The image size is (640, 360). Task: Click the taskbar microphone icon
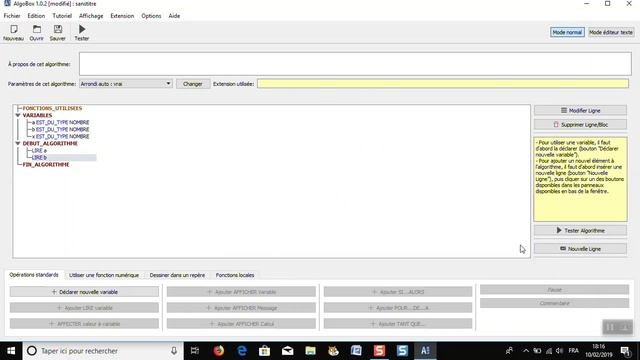(174, 351)
